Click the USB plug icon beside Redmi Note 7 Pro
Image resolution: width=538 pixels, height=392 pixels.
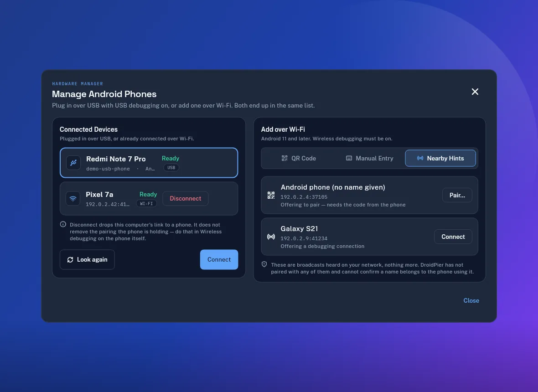(x=73, y=163)
